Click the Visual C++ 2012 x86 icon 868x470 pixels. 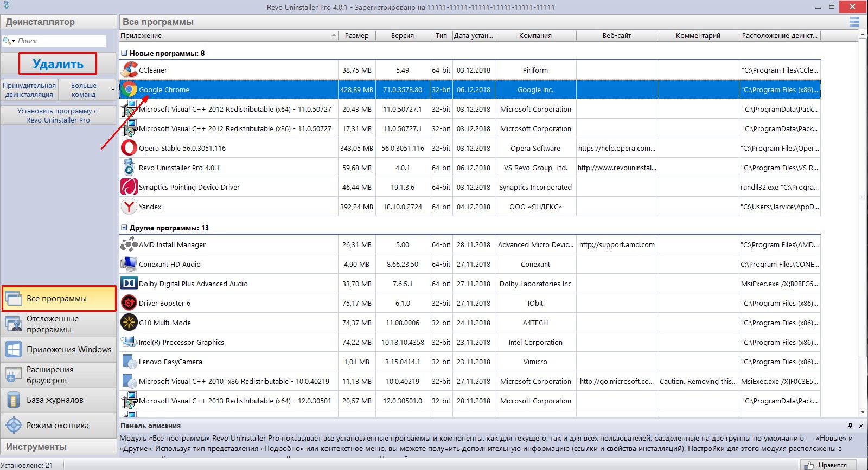click(x=129, y=128)
